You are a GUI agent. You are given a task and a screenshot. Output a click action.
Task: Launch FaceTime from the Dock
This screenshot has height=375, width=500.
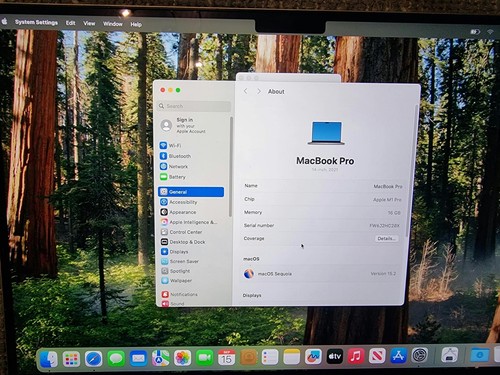point(205,358)
